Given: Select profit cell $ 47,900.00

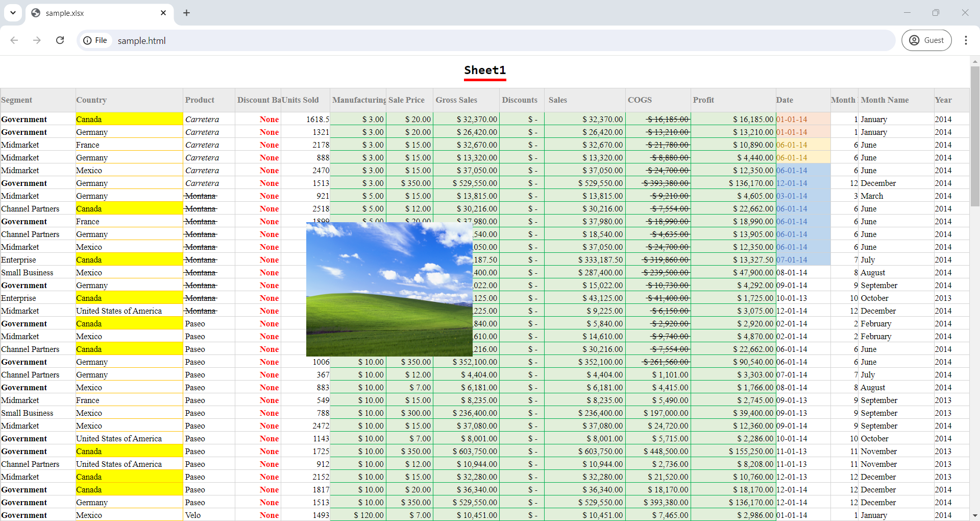Looking at the screenshot, I should tap(733, 272).
